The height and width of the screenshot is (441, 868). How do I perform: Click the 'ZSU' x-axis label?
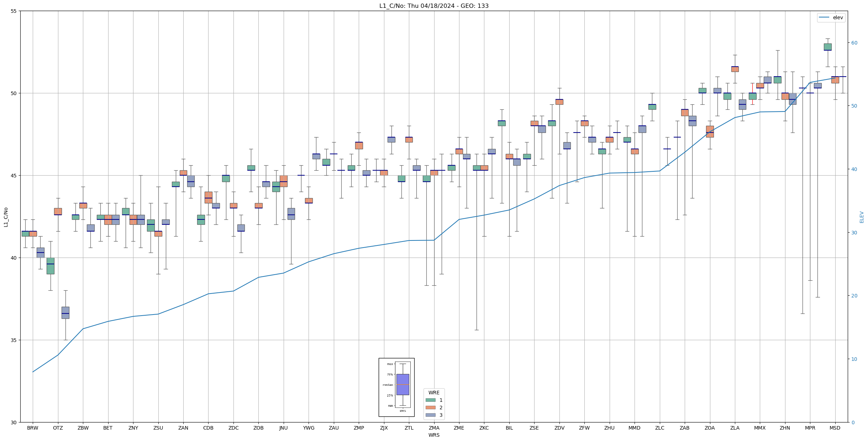(x=158, y=428)
